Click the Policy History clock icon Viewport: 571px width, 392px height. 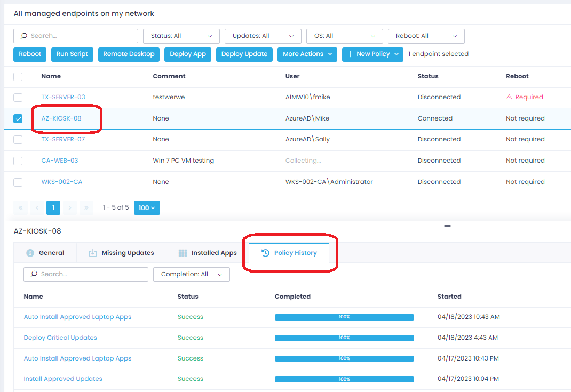tap(265, 253)
